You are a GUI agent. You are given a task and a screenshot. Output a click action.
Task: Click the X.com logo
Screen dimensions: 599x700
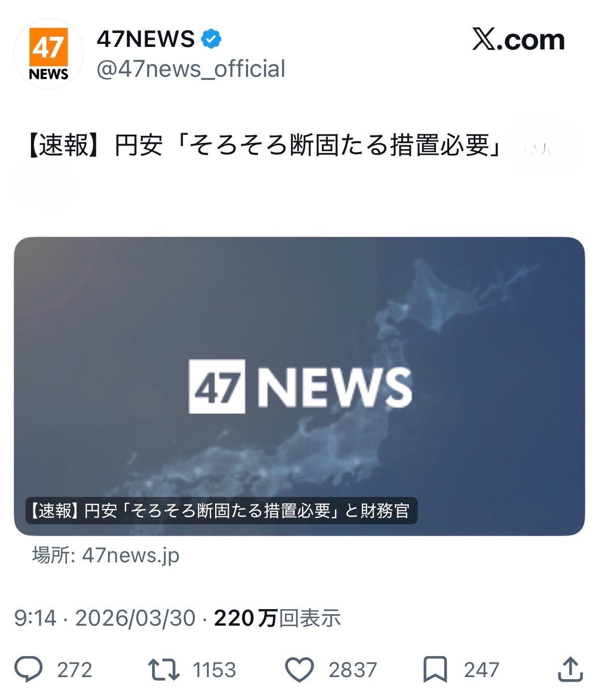[x=518, y=40]
